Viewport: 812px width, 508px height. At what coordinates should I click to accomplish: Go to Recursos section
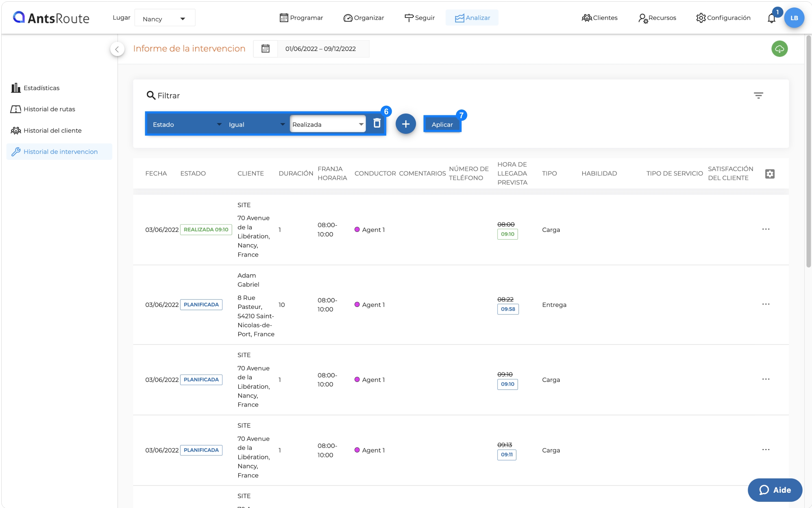[x=657, y=18]
